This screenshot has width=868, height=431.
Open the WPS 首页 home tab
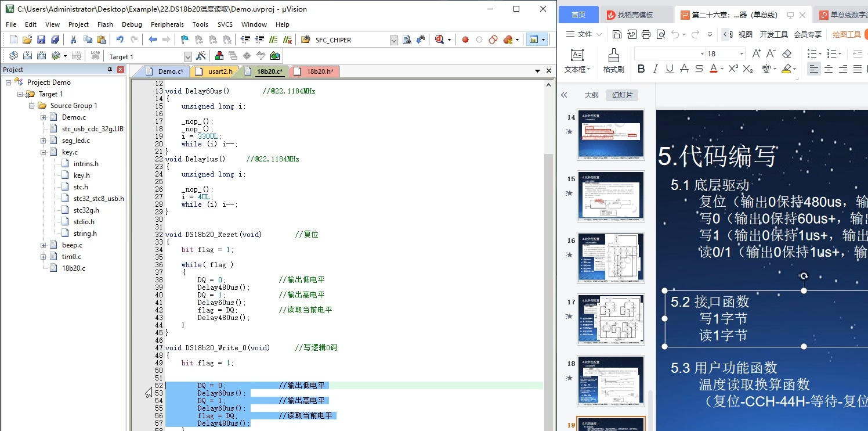578,15
